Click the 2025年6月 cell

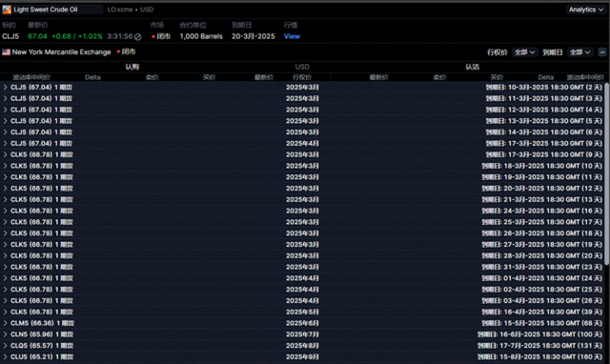(302, 324)
